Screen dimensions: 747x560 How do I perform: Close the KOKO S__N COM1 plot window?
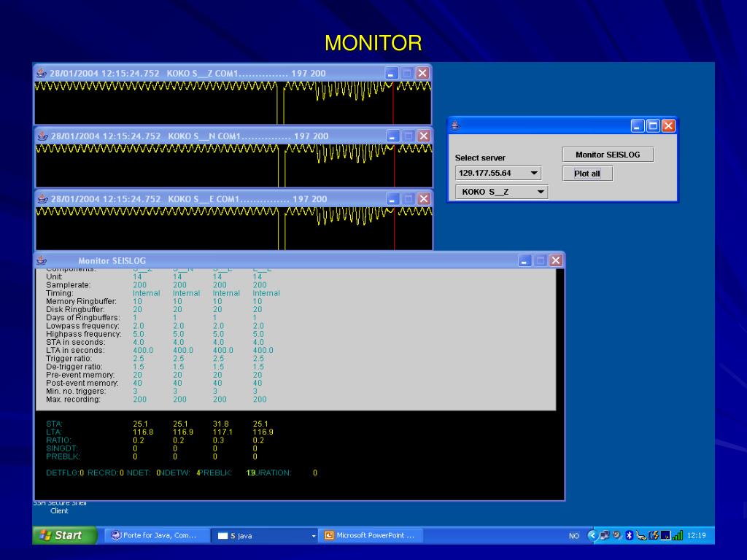click(424, 136)
